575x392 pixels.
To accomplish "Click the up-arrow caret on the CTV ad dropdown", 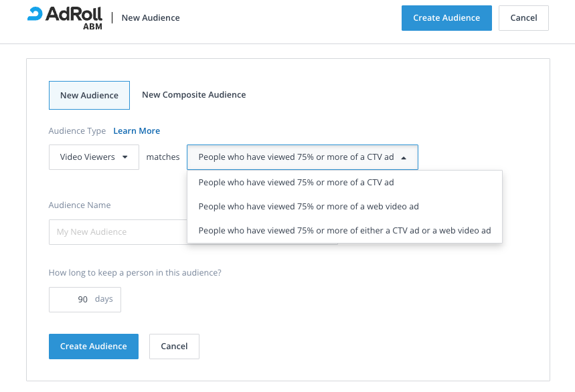I will tap(403, 158).
